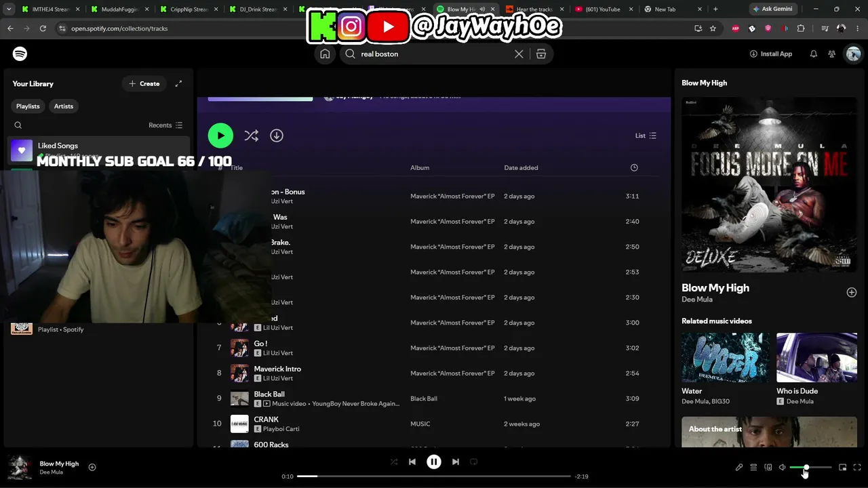The width and height of the screenshot is (868, 488).
Task: Open the Water music video thumbnail
Action: point(726,357)
